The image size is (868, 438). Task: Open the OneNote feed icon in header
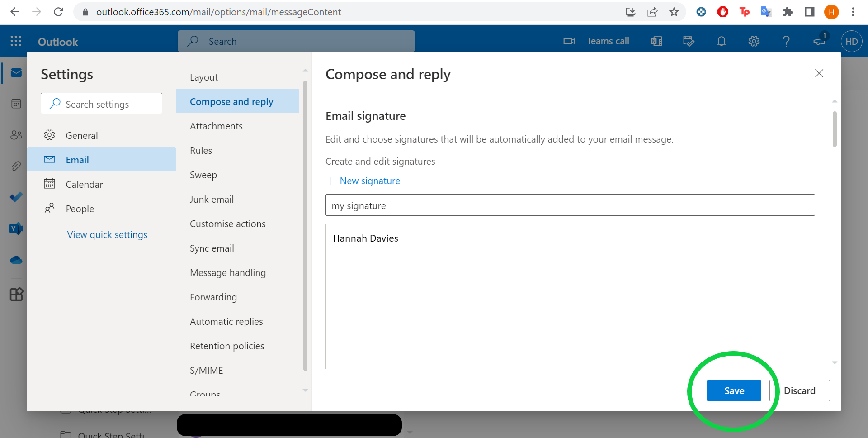click(656, 41)
